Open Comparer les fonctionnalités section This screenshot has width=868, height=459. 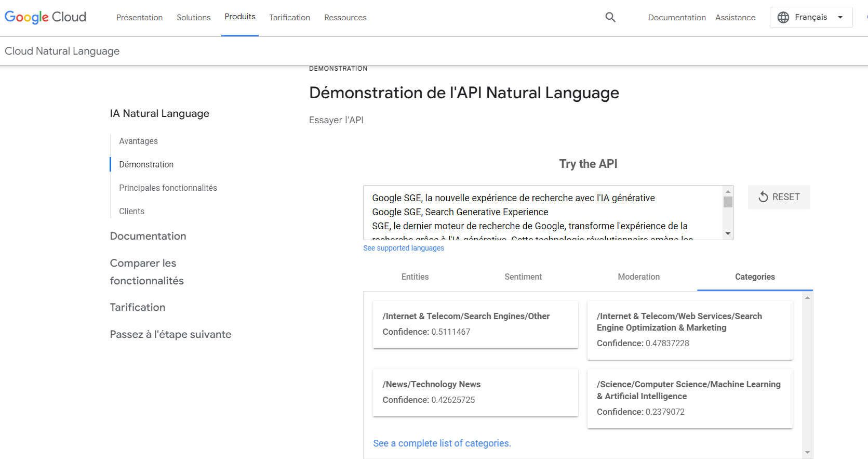coord(147,272)
